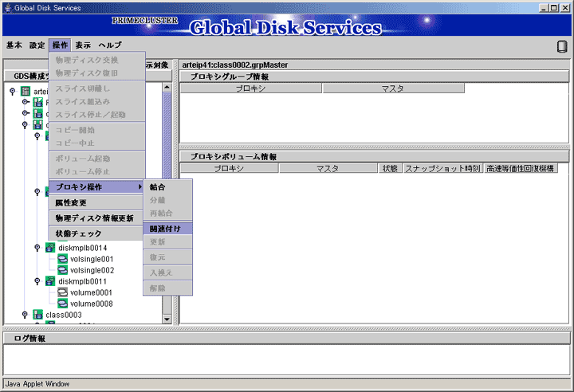Collapse the root arteip node expander
This screenshot has width=574, height=392.
[x=13, y=91]
